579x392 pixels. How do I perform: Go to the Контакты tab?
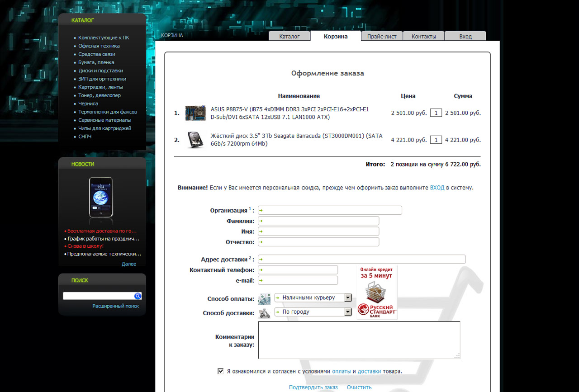(x=424, y=36)
